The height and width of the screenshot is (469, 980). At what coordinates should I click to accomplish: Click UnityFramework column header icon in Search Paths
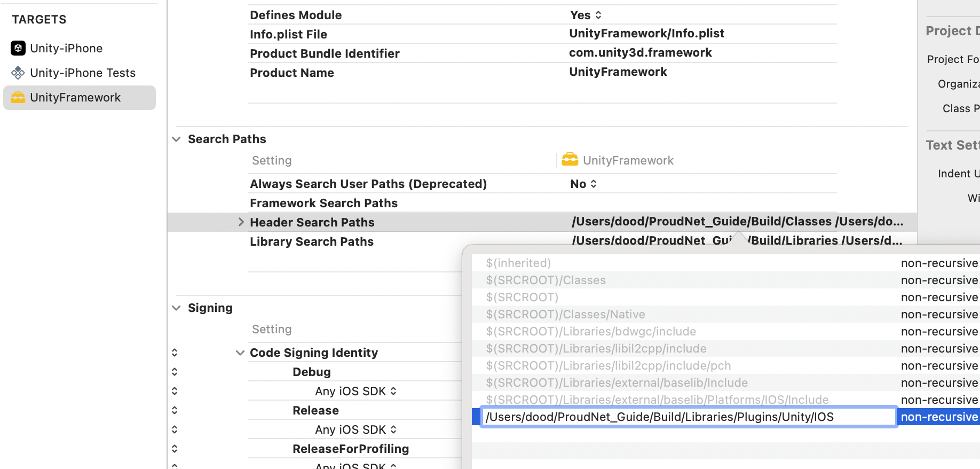coord(570,160)
